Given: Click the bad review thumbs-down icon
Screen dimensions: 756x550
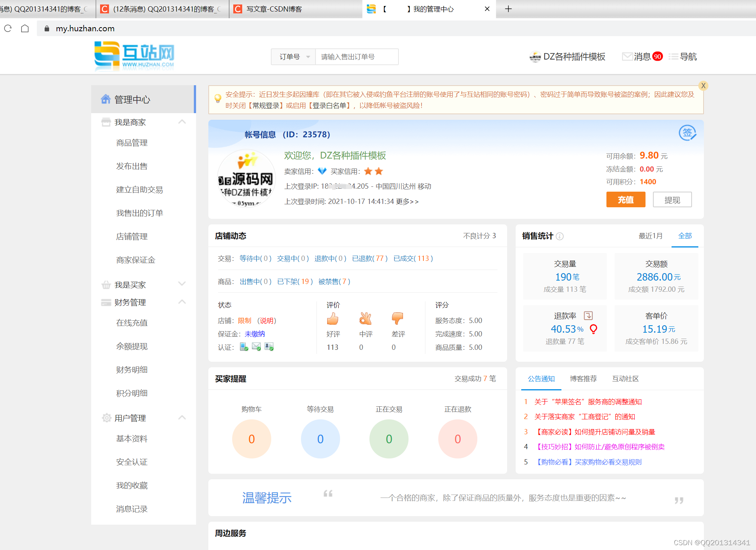Looking at the screenshot, I should point(397,319).
